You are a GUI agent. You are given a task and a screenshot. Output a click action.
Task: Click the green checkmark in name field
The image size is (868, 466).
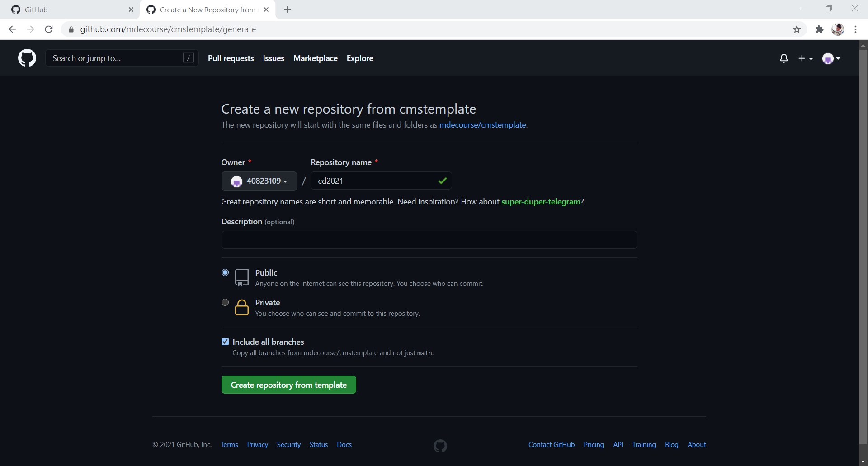coord(443,181)
